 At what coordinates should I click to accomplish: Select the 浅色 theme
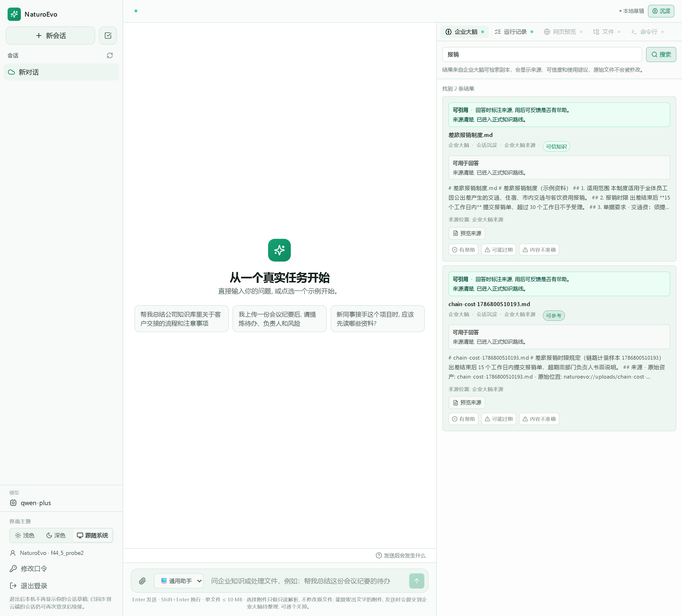click(x=25, y=535)
